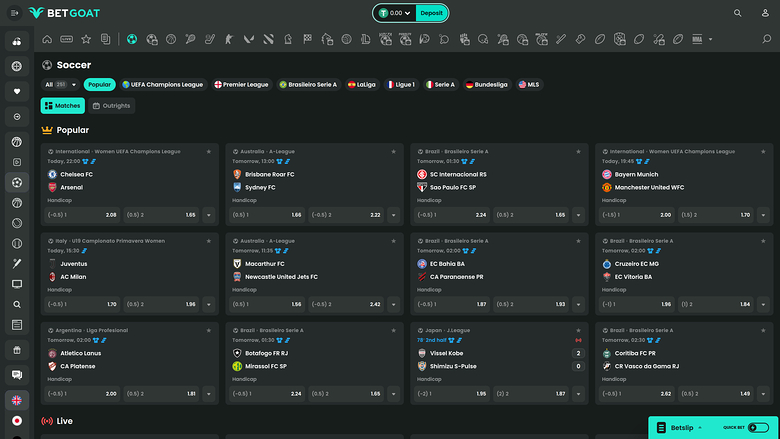Screen dimensions: 780x439
Task: Expand more markets for Chelsea FC match
Action: [x=209, y=215]
